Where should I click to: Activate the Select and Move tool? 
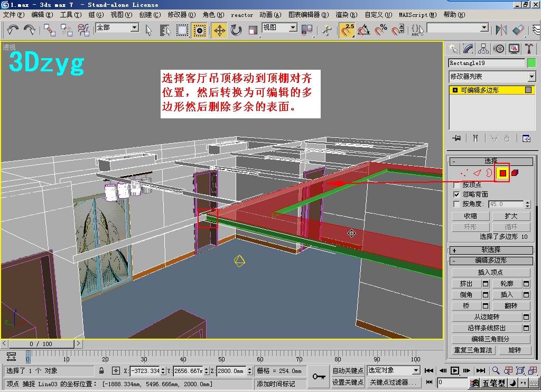tap(219, 30)
